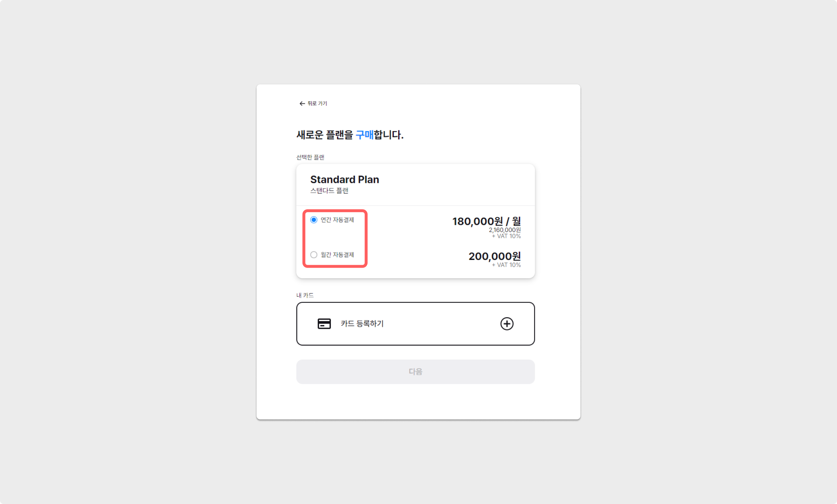This screenshot has width=837, height=504.
Task: Click the 내 카드 label
Action: pos(305,295)
